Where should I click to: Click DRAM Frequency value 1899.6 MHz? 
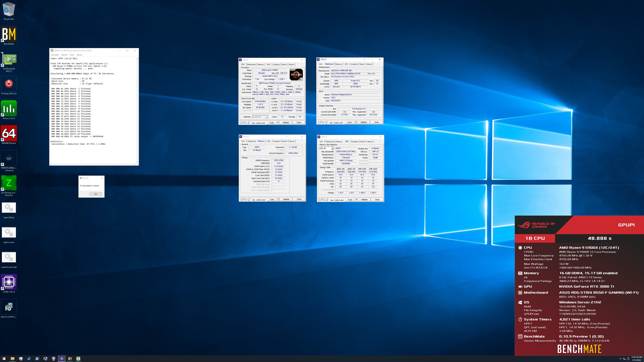click(279, 160)
